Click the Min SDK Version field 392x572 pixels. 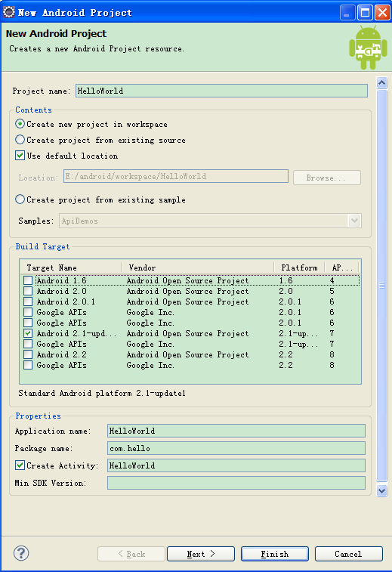236,483
